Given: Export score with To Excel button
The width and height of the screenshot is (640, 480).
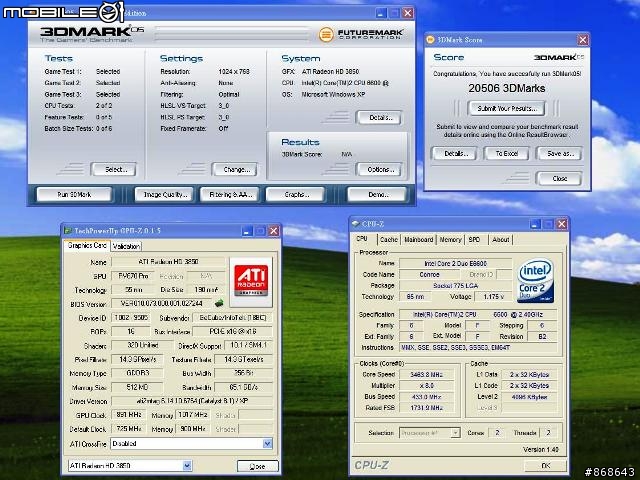Looking at the screenshot, I should click(x=507, y=154).
